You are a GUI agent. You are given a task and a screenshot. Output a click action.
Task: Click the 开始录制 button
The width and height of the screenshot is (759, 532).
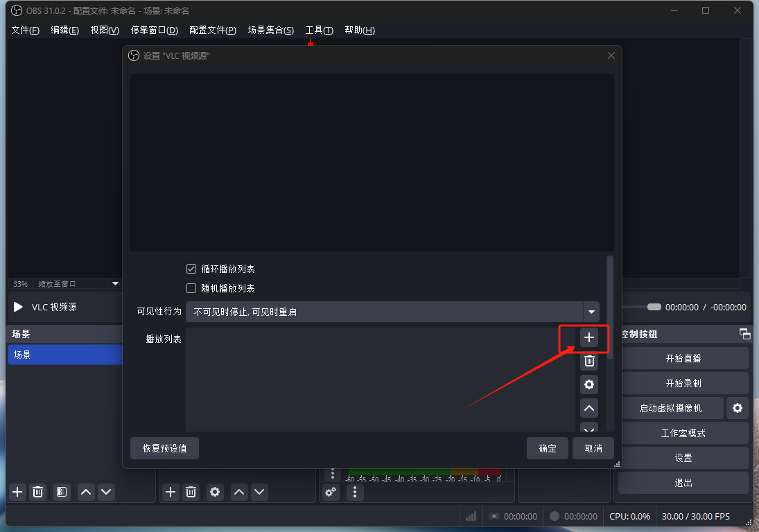(683, 383)
